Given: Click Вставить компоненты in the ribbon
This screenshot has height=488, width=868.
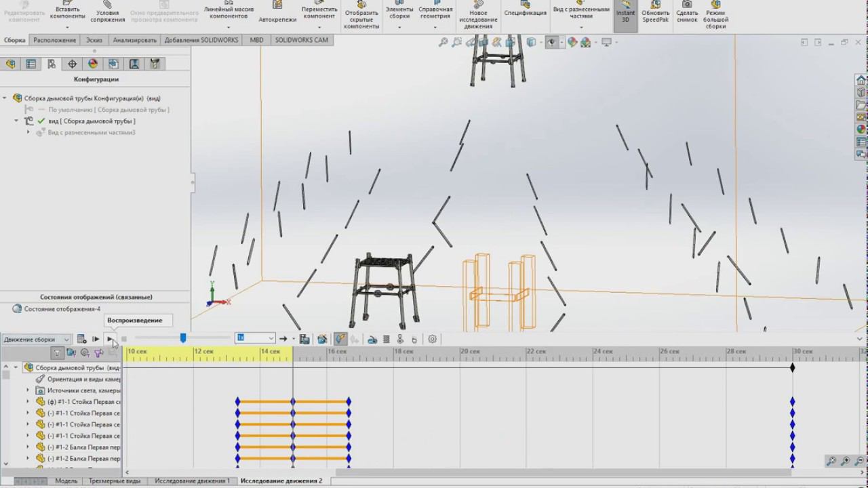Looking at the screenshot, I should pos(68,12).
